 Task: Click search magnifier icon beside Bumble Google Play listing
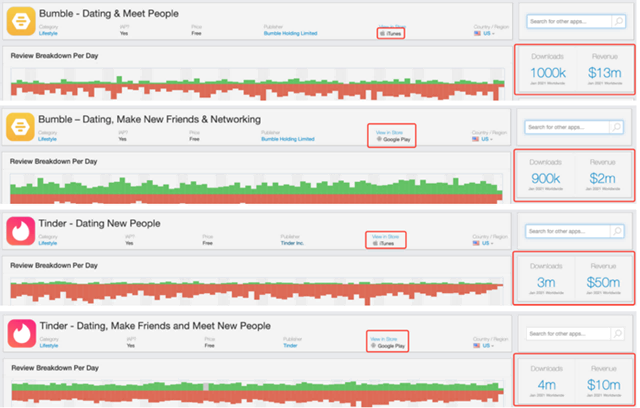tap(616, 127)
